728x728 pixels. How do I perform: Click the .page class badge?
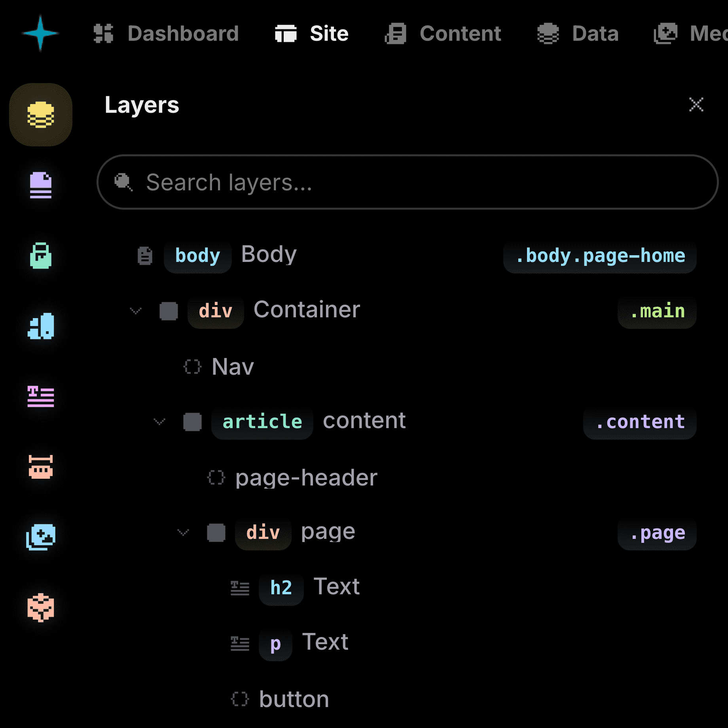point(657,533)
